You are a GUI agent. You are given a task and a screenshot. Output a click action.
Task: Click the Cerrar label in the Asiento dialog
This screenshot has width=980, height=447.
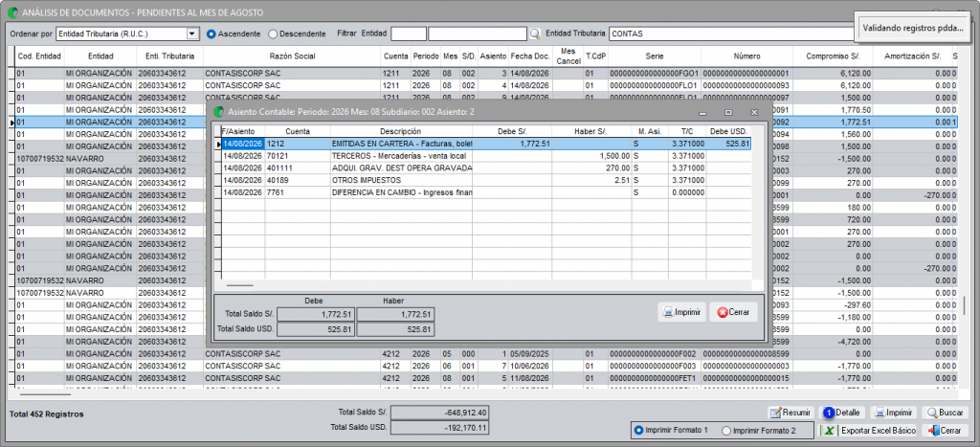coord(740,311)
